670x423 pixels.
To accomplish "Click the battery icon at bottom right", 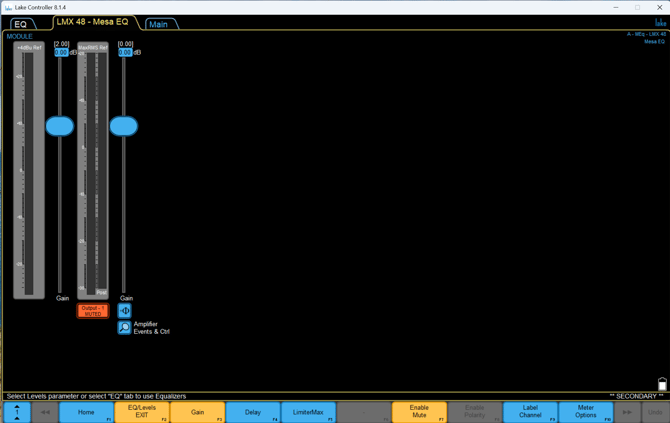I will pyautogui.click(x=661, y=385).
